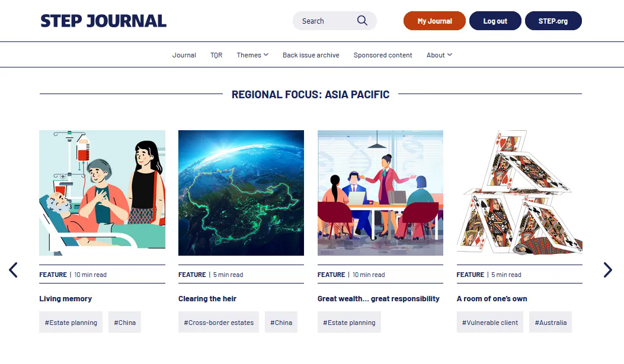Click the My Journal button
This screenshot has width=624, height=364.
pos(434,21)
